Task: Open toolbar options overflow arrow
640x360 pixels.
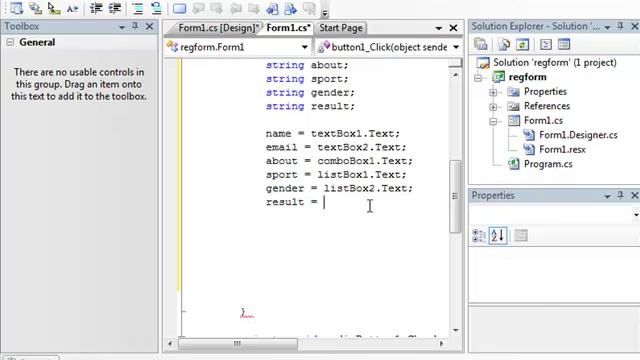Action: click(325, 13)
